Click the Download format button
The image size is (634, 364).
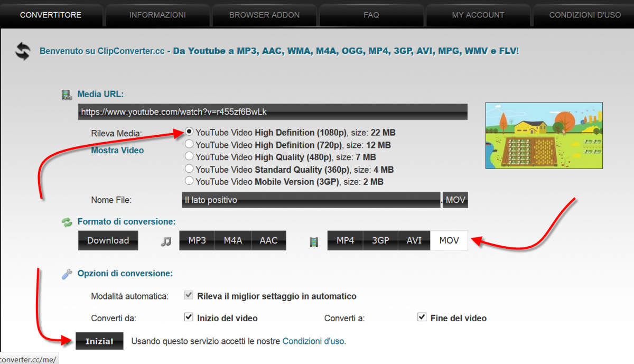point(108,240)
